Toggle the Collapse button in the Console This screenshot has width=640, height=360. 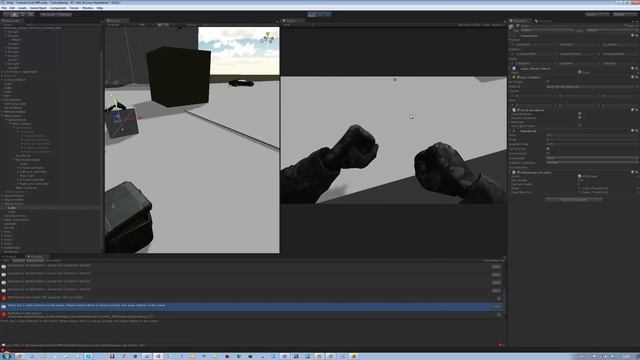coord(18,260)
